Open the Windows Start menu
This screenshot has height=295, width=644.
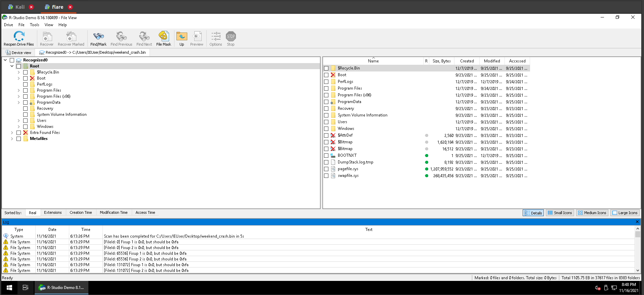point(9,288)
